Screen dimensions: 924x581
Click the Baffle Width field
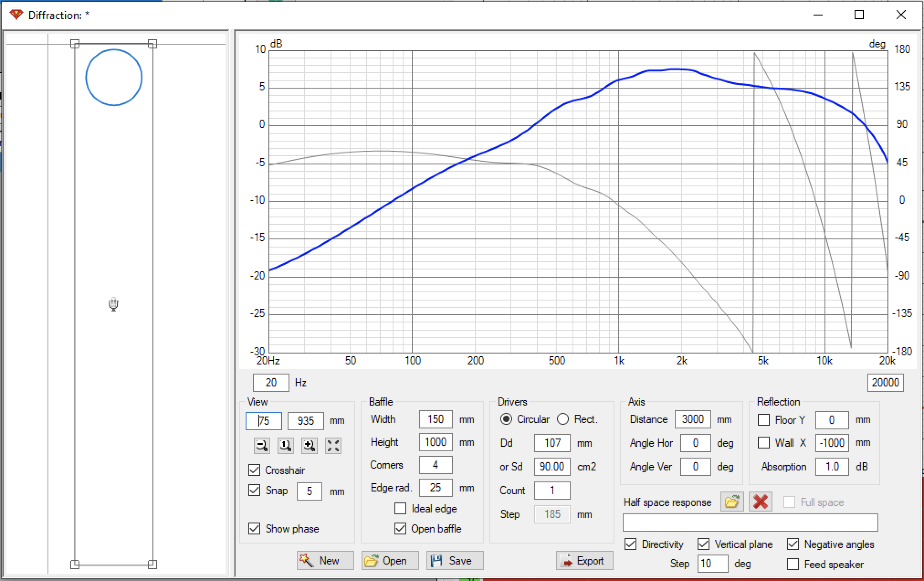coord(436,419)
